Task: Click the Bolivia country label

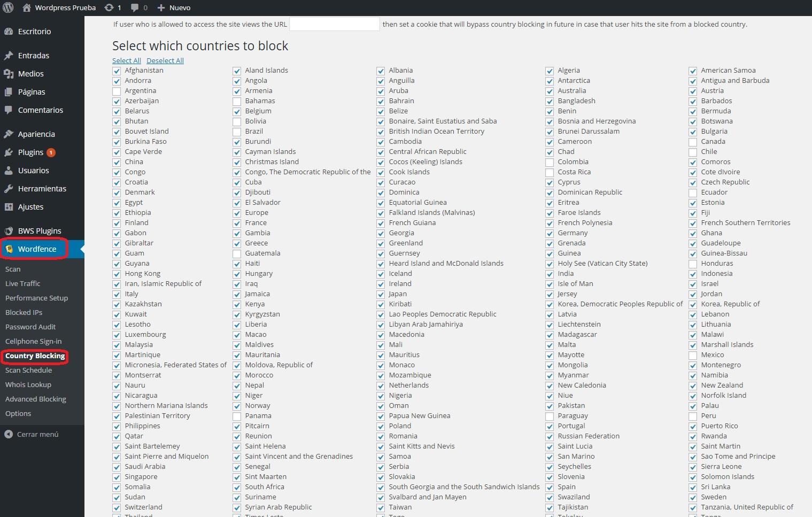Action: tap(256, 121)
